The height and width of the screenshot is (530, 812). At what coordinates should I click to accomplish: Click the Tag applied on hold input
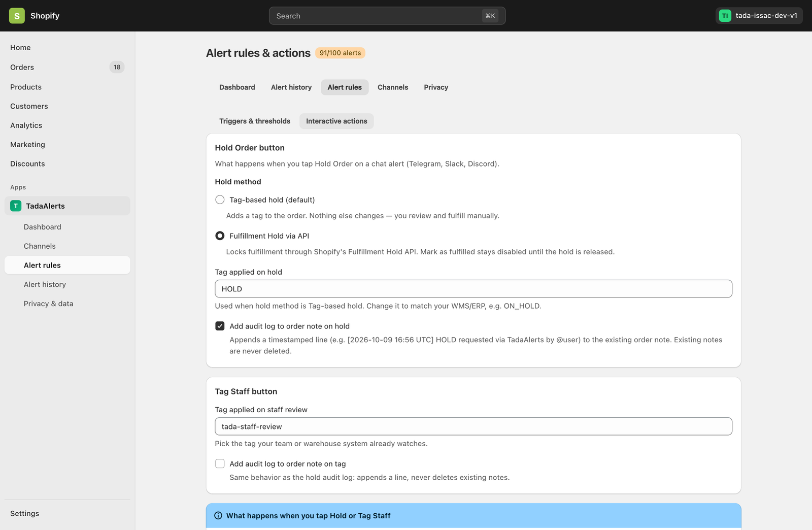(473, 289)
